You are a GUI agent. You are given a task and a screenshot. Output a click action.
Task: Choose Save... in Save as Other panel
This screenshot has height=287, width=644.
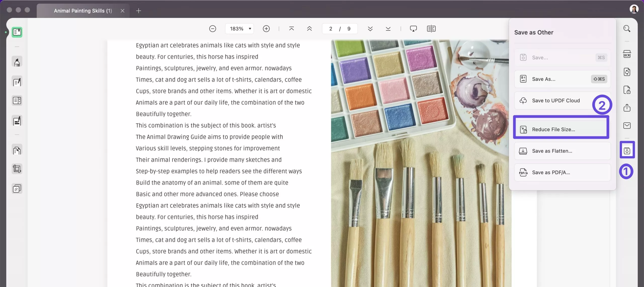coord(562,58)
